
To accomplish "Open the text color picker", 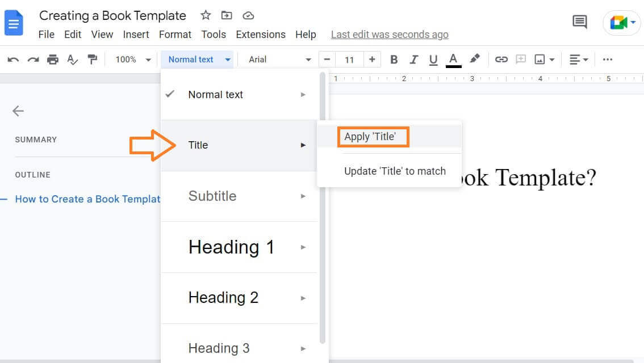I will tap(453, 59).
